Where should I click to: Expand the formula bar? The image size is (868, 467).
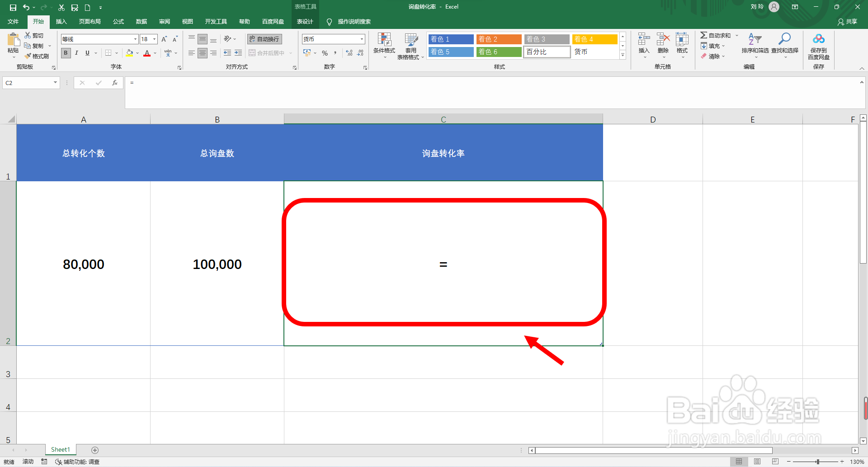[862, 82]
